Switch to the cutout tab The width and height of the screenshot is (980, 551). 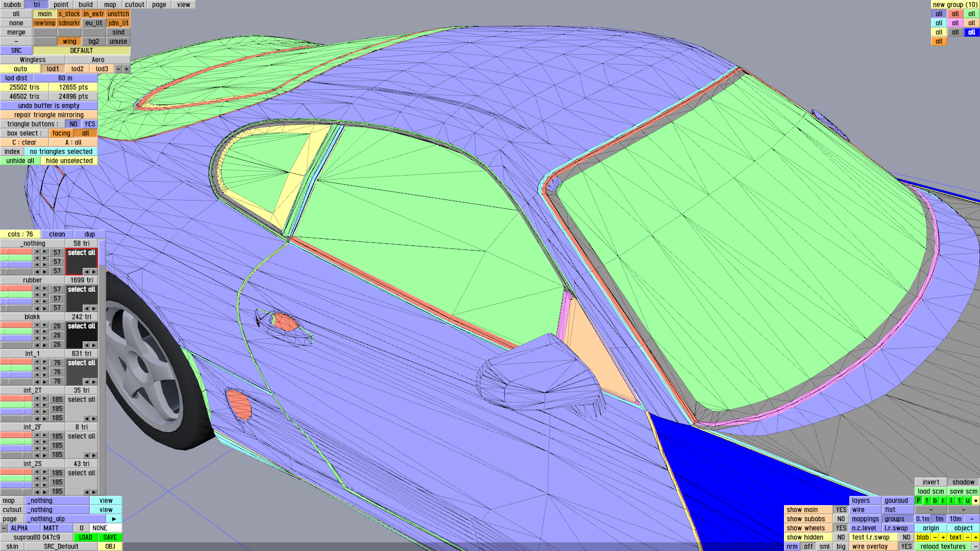coord(134,5)
